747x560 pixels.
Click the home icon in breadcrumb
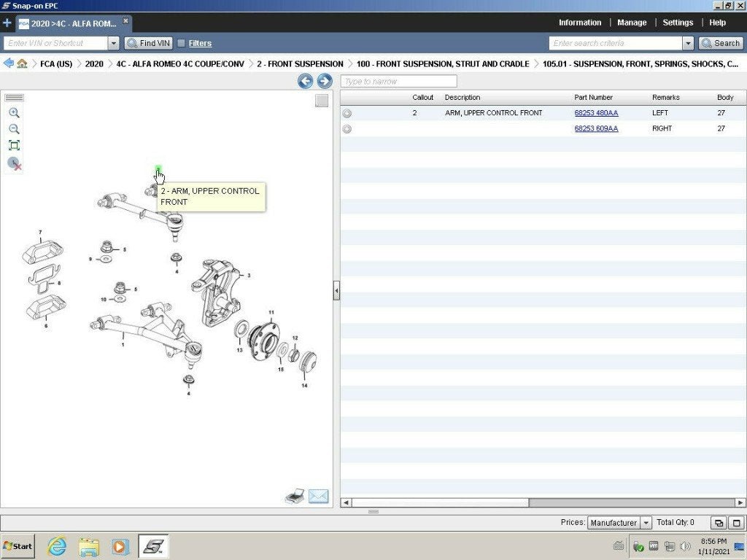tap(22, 63)
